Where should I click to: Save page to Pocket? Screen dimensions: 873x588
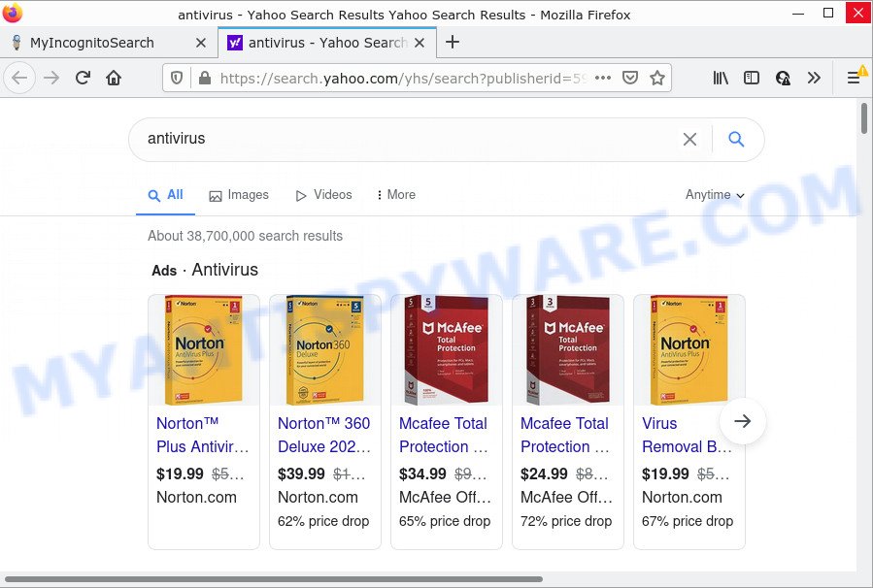629,78
